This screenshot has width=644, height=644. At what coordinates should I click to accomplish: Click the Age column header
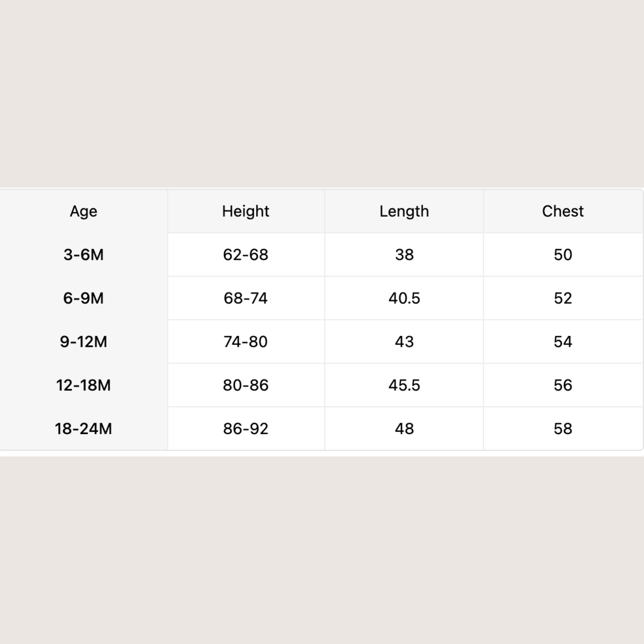[x=83, y=211]
